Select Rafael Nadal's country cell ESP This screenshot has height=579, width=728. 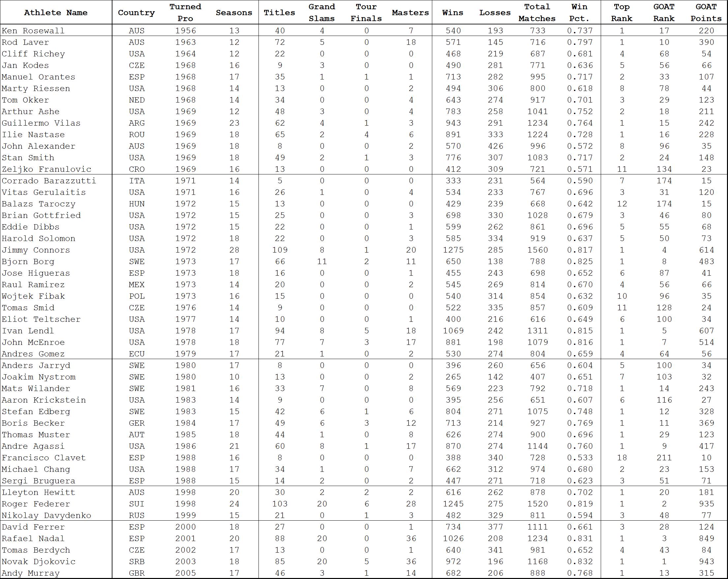pos(136,538)
